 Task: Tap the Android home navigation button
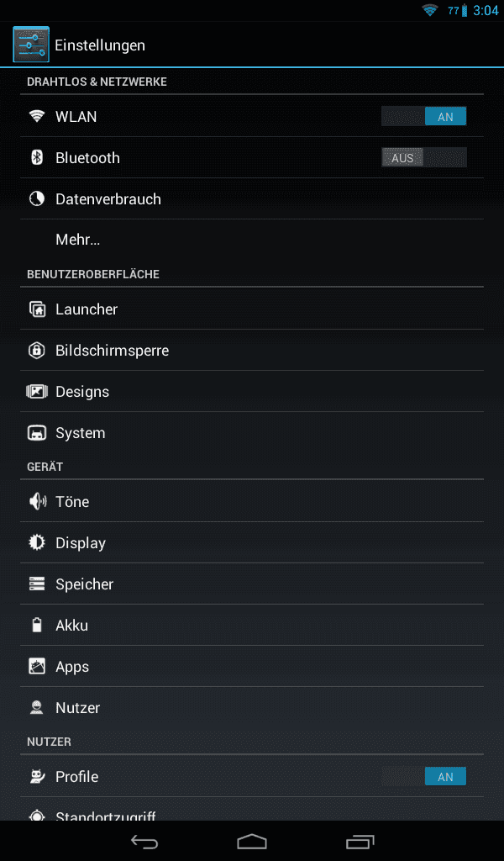(x=252, y=841)
